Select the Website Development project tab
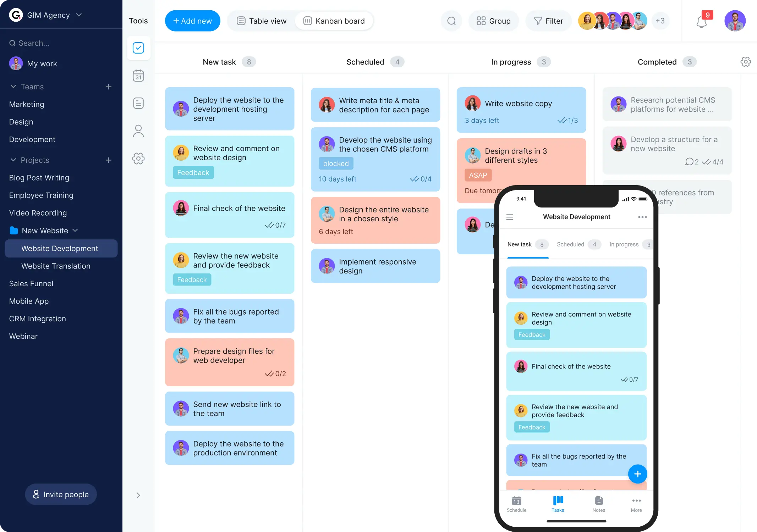The width and height of the screenshot is (757, 532). 59,248
